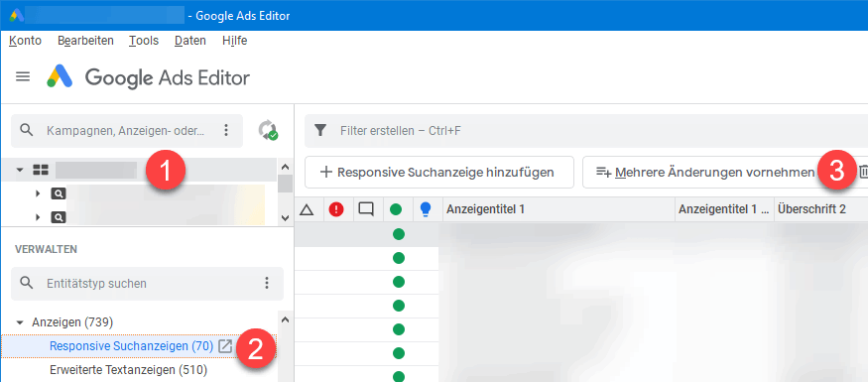Open the Hilfe menu
868x382 pixels.
(235, 41)
